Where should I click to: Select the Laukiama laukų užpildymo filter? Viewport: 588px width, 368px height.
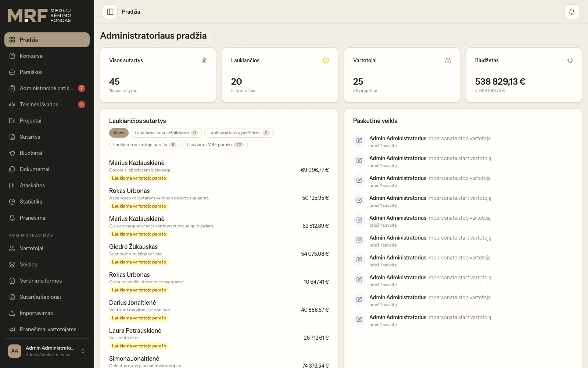tap(166, 133)
